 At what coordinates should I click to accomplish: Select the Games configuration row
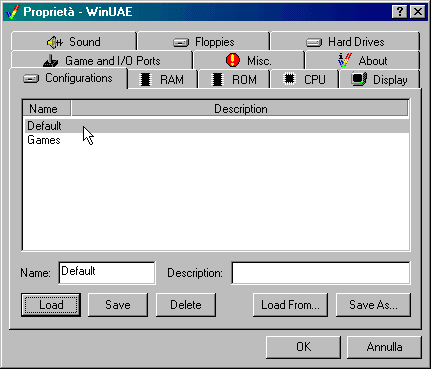point(216,140)
